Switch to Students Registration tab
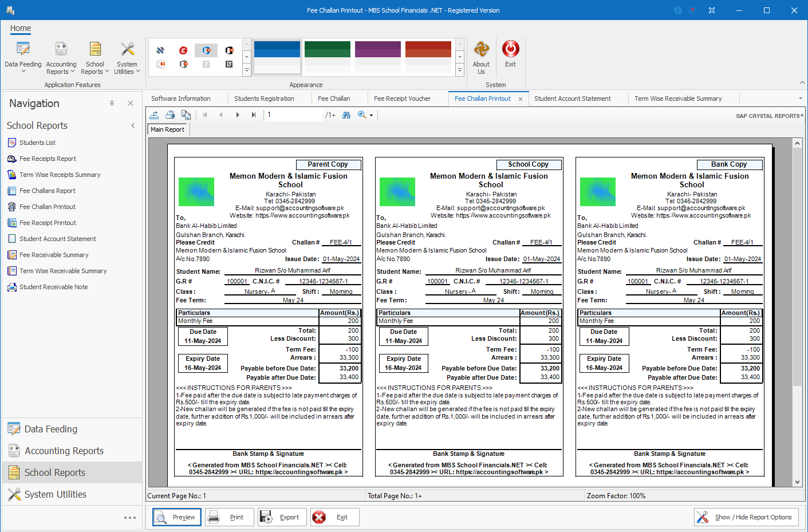This screenshot has height=532, width=808. click(264, 98)
